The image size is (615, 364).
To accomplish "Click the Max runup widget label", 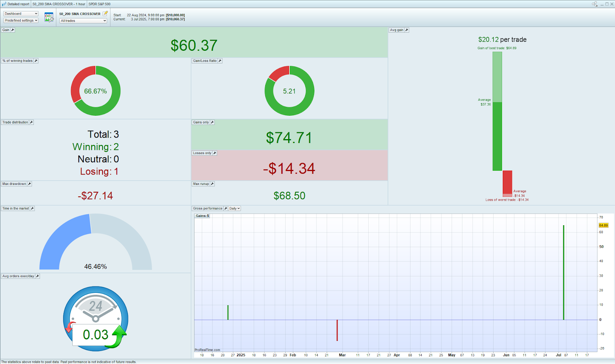I will coord(201,184).
